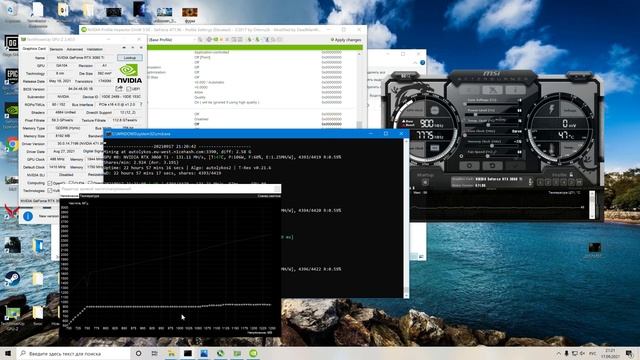Expand hidden system tray icons chevron
The width and height of the screenshot is (640, 360).
point(558,353)
